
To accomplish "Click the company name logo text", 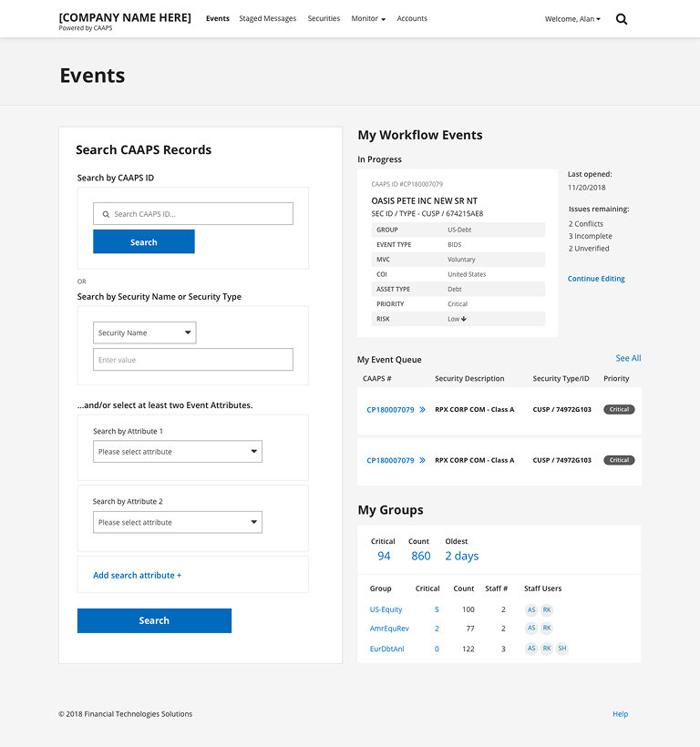I will tap(125, 17).
